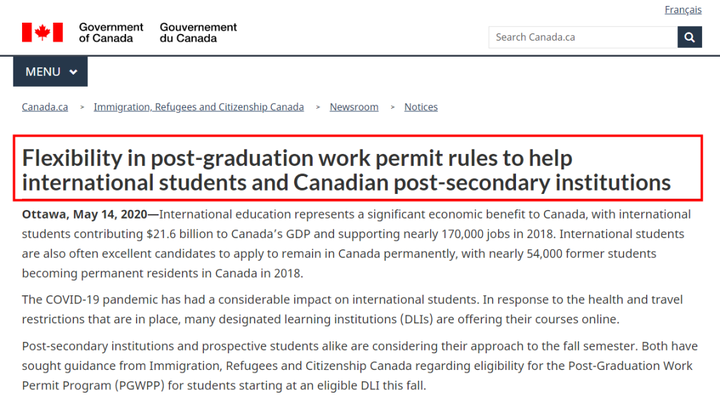Click the breadcrumb arrow before Newsroom

click(x=317, y=107)
